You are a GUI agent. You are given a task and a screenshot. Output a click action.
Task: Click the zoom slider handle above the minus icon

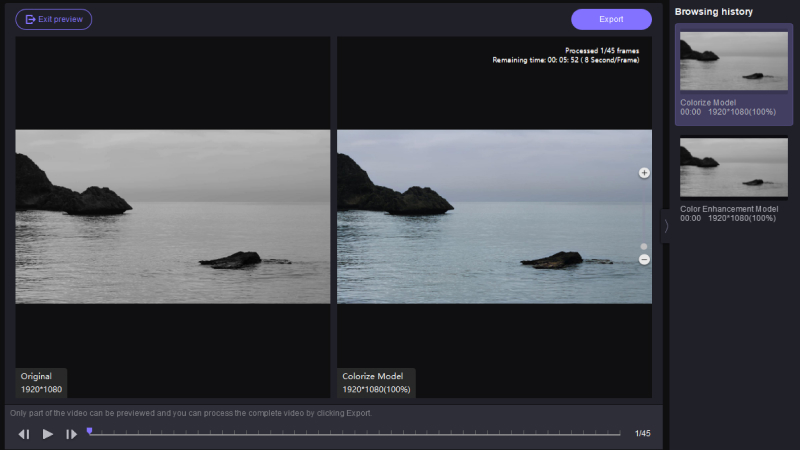644,246
